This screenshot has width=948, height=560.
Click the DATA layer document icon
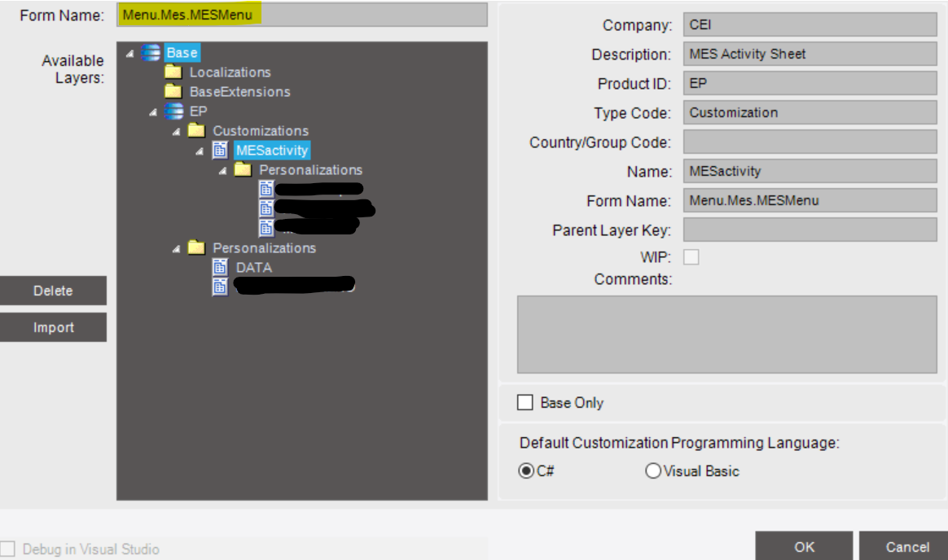pyautogui.click(x=220, y=267)
